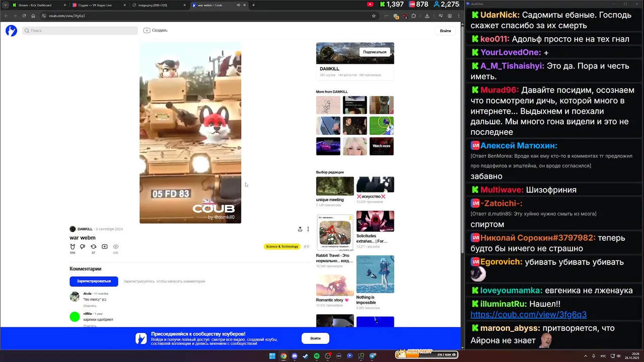
Task: Click the Подписаться subscribe button
Action: pos(375,52)
